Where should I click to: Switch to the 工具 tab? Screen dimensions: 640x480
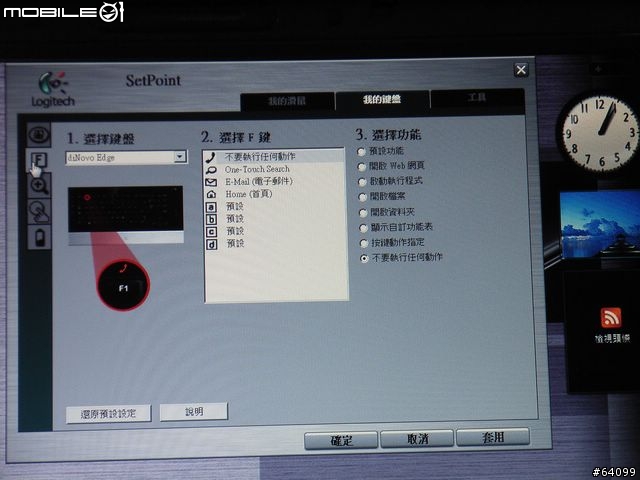(477, 98)
